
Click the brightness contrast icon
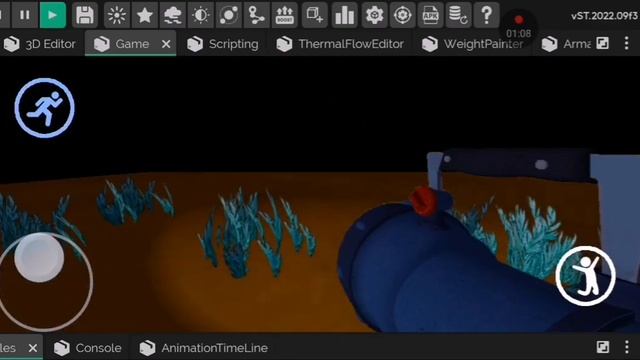click(x=200, y=15)
